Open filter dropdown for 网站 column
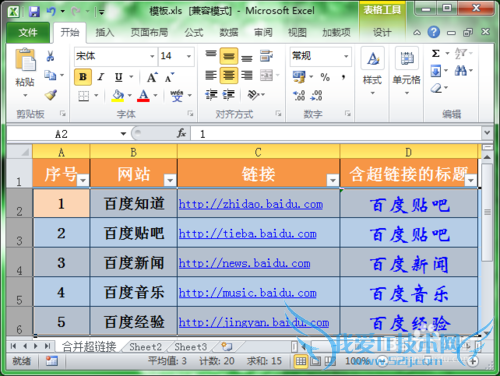The width and height of the screenshot is (500, 376). pos(170,180)
